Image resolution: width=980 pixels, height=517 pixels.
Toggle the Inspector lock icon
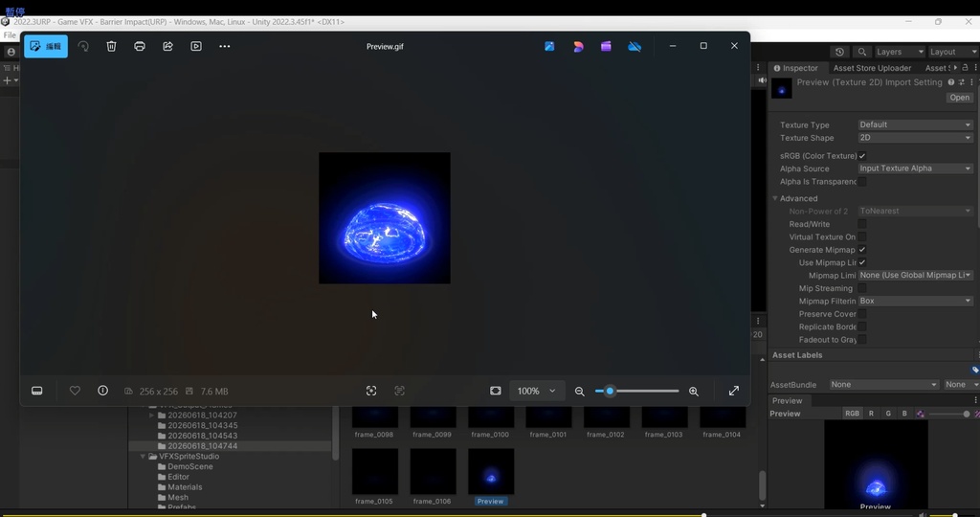(965, 68)
